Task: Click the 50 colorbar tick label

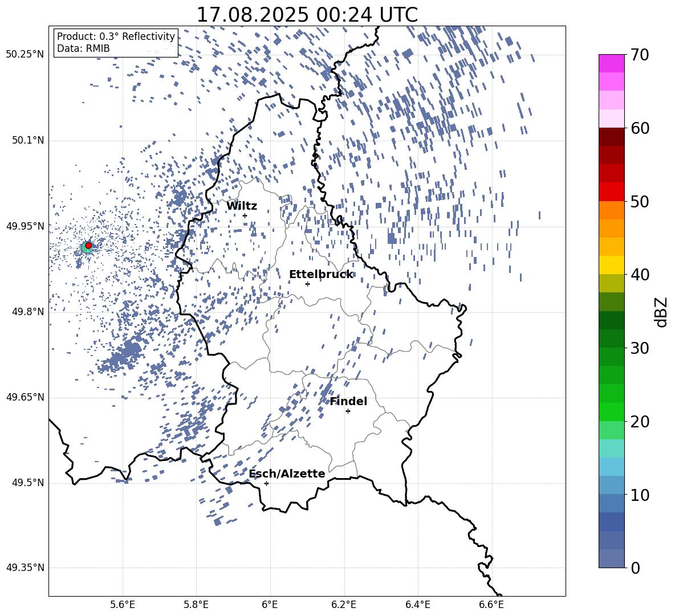Action: coord(640,202)
